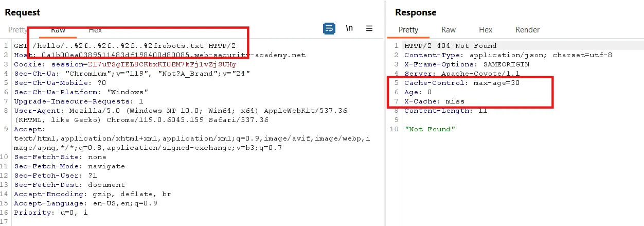Click the Accept-Encoding header line

[93, 194]
